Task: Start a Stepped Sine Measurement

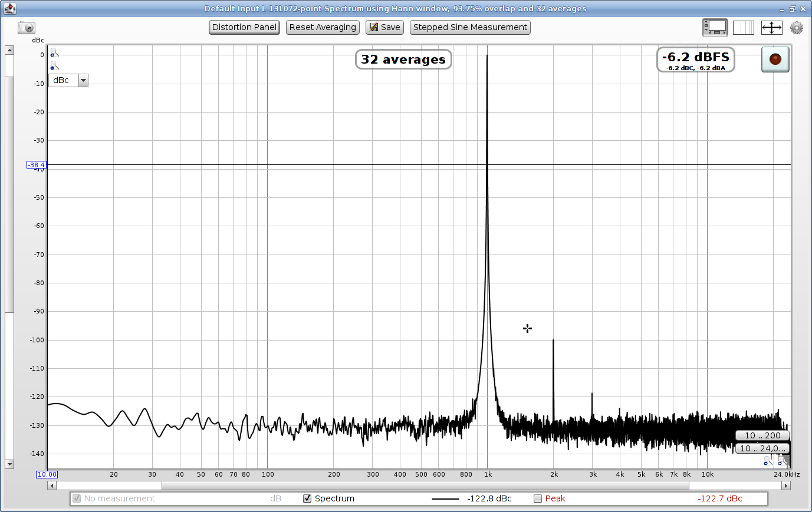Action: tap(470, 27)
